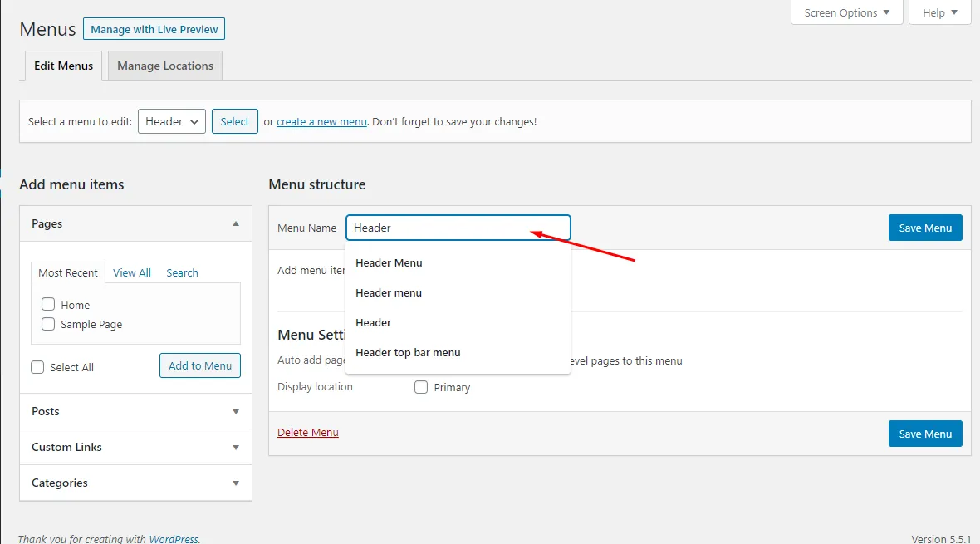The width and height of the screenshot is (980, 544).
Task: Check the Sample Page checkbox
Action: coord(48,324)
